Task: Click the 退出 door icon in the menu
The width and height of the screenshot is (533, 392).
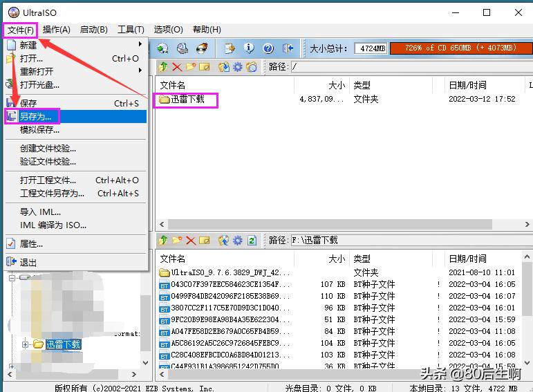Action: click(x=11, y=262)
